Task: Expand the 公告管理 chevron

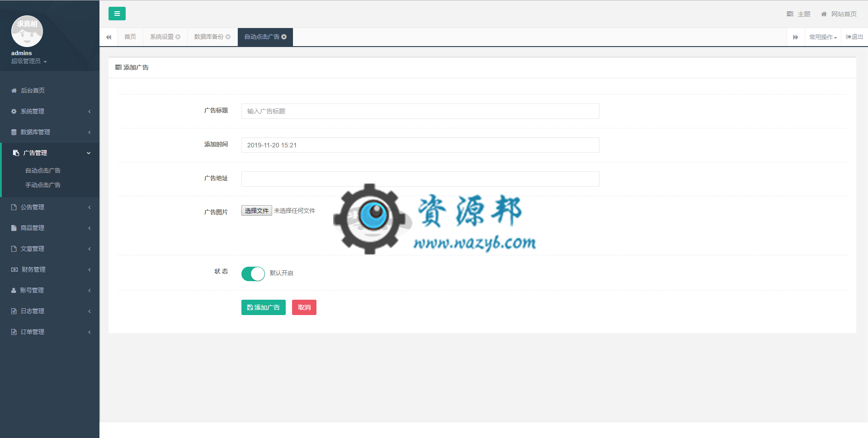Action: (90, 207)
